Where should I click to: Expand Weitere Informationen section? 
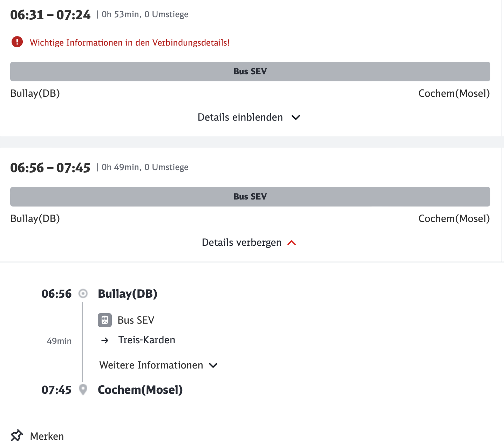(x=158, y=365)
